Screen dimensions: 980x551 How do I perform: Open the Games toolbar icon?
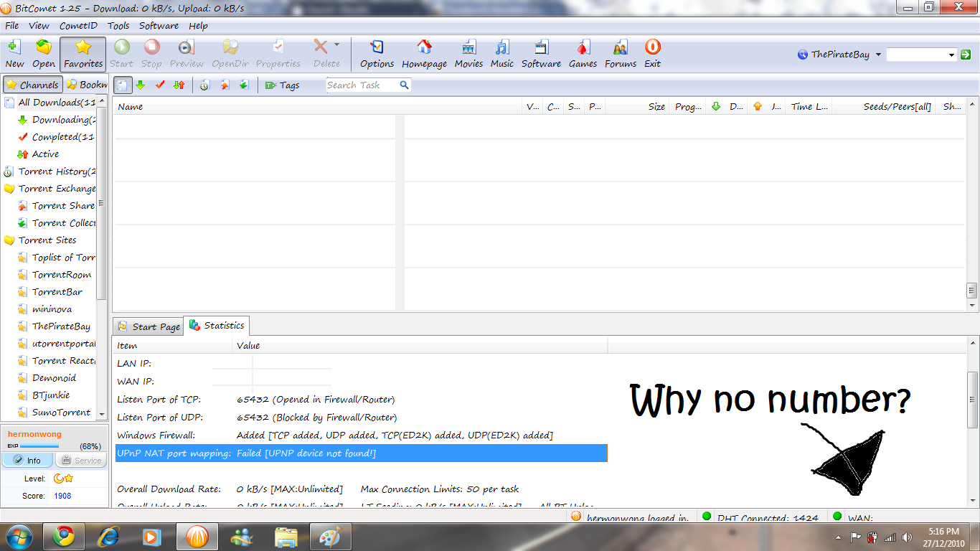coord(583,54)
